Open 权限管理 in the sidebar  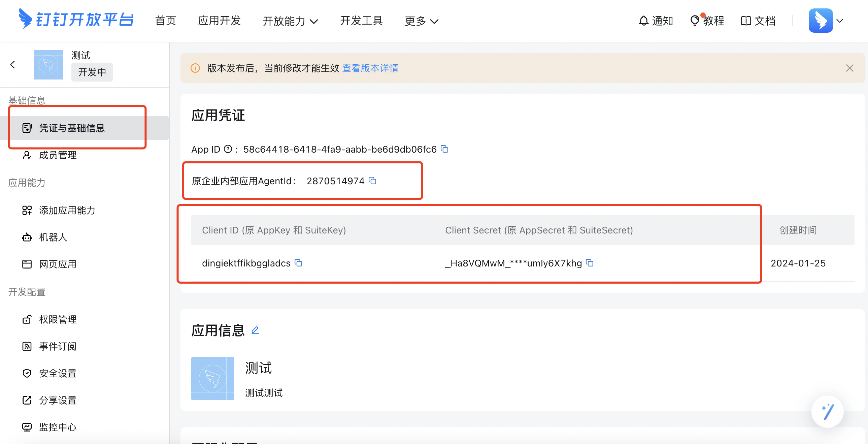(58, 320)
